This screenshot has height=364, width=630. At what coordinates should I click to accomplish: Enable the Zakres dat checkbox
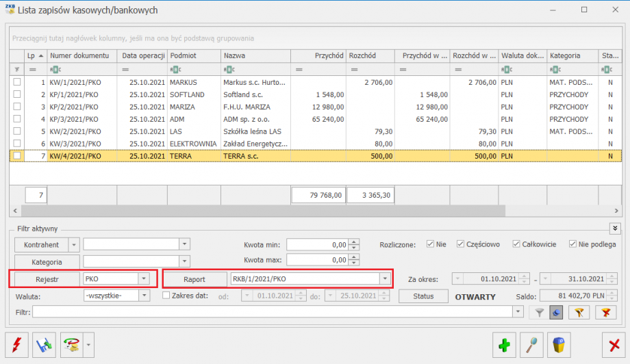[x=166, y=296]
